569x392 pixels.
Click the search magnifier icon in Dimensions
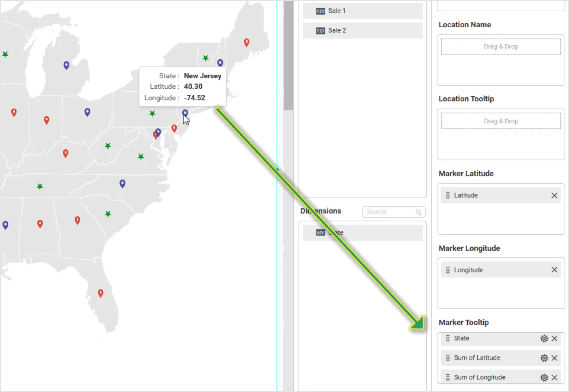(418, 212)
